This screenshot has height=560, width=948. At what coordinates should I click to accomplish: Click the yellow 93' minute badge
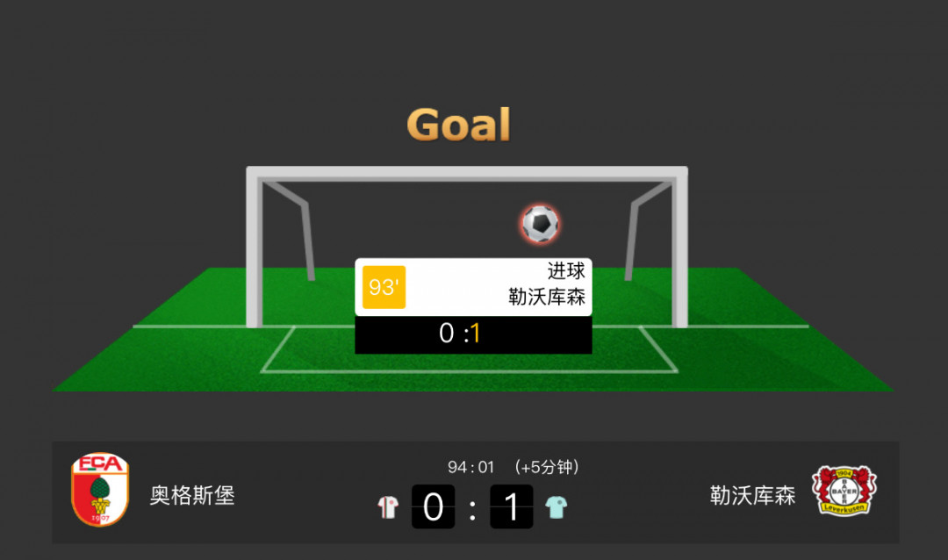coord(384,287)
